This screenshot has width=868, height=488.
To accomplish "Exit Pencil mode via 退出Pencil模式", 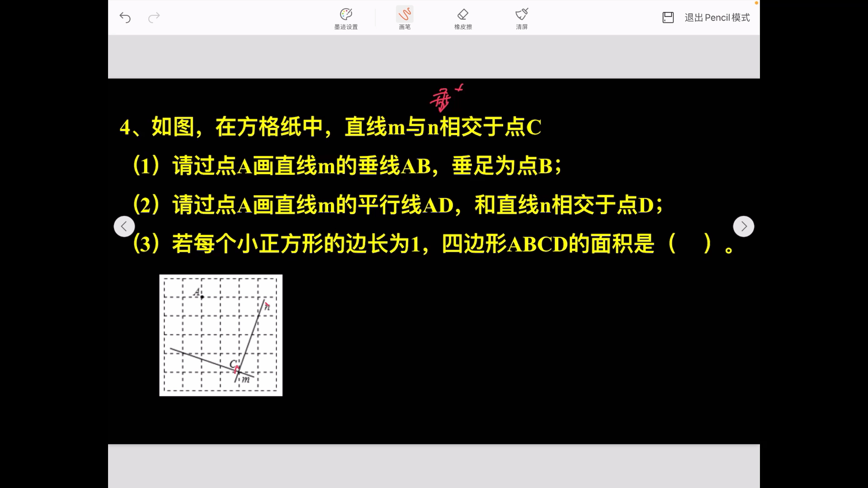I will click(717, 18).
